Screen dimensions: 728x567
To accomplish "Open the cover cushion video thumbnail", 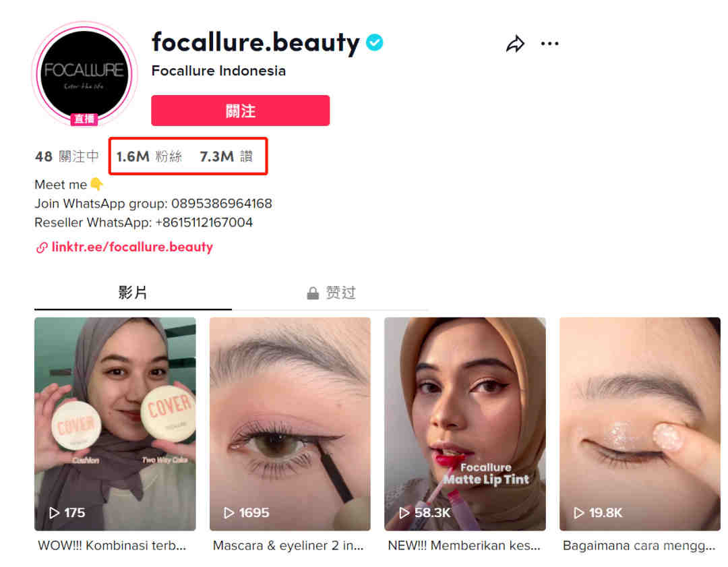I will pos(115,424).
